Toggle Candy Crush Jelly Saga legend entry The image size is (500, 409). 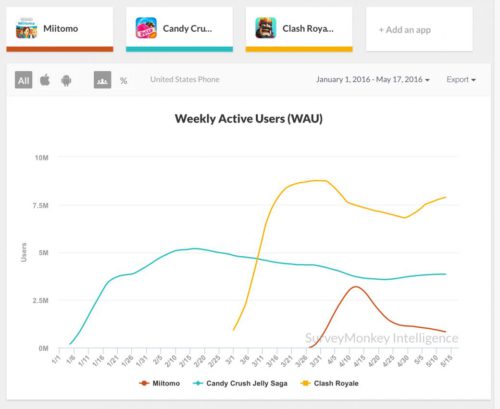[x=240, y=383]
